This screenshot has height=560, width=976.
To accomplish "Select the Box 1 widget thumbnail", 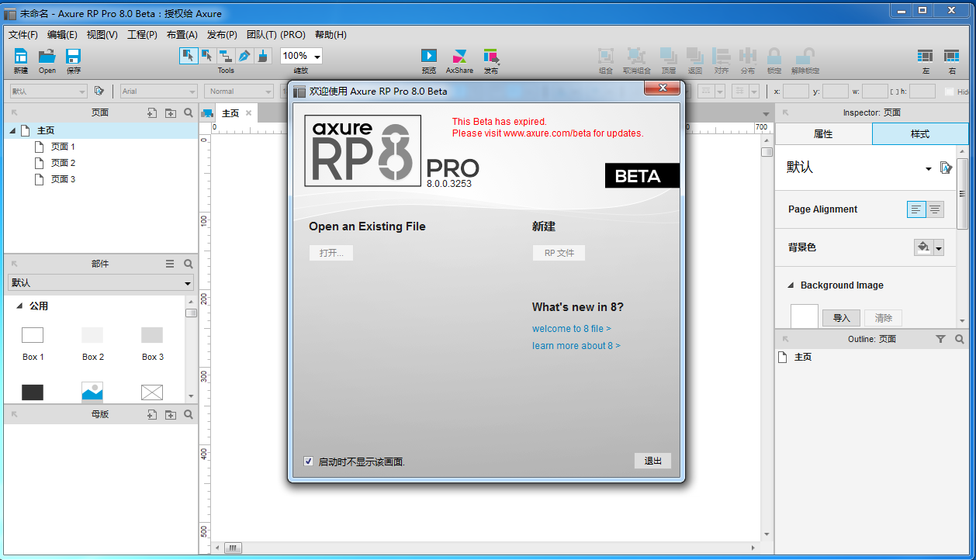I will click(x=33, y=335).
